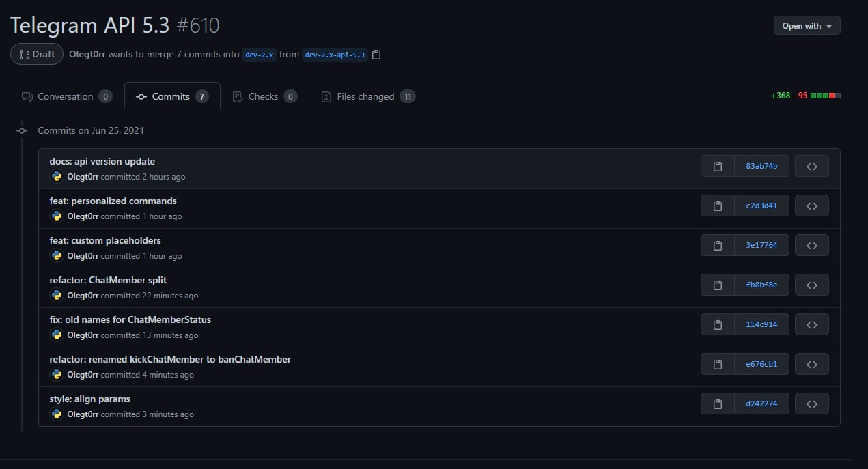868x469 pixels.
Task: Click '2 hours ago' timestamp on docs commit
Action: tap(164, 177)
